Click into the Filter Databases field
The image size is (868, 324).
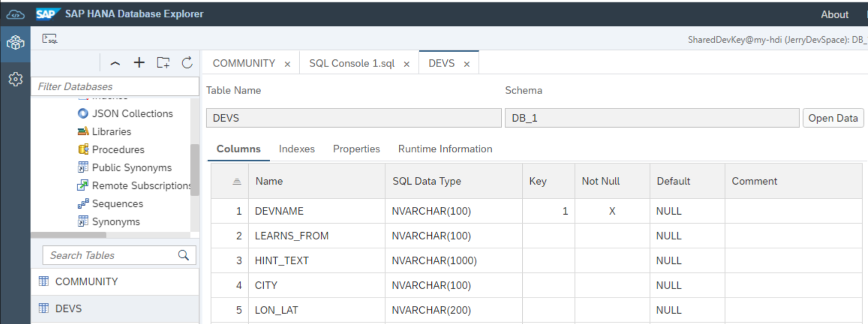[115, 86]
